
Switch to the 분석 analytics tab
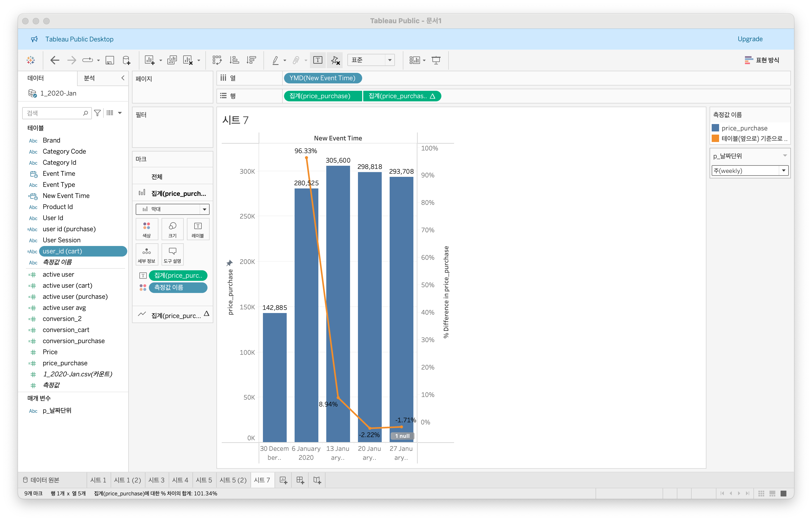89,78
